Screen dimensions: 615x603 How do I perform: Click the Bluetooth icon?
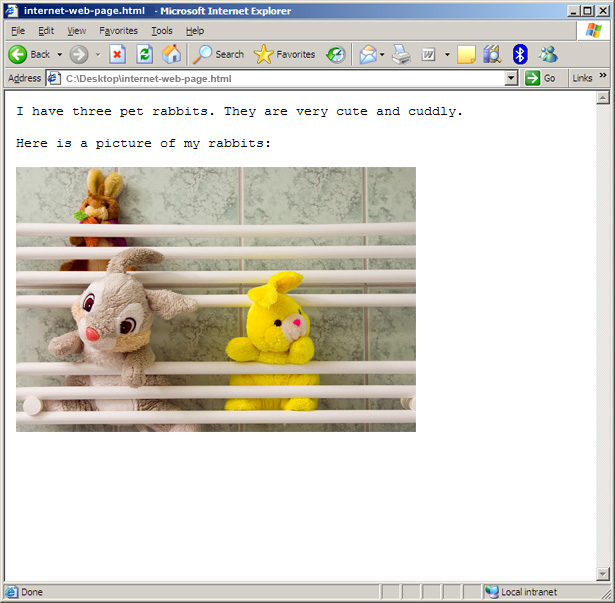[520, 54]
